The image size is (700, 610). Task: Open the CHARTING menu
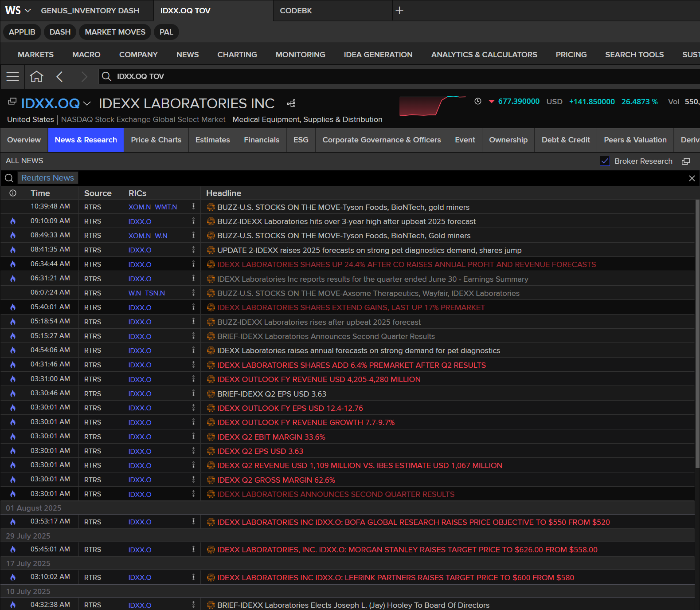pyautogui.click(x=237, y=55)
